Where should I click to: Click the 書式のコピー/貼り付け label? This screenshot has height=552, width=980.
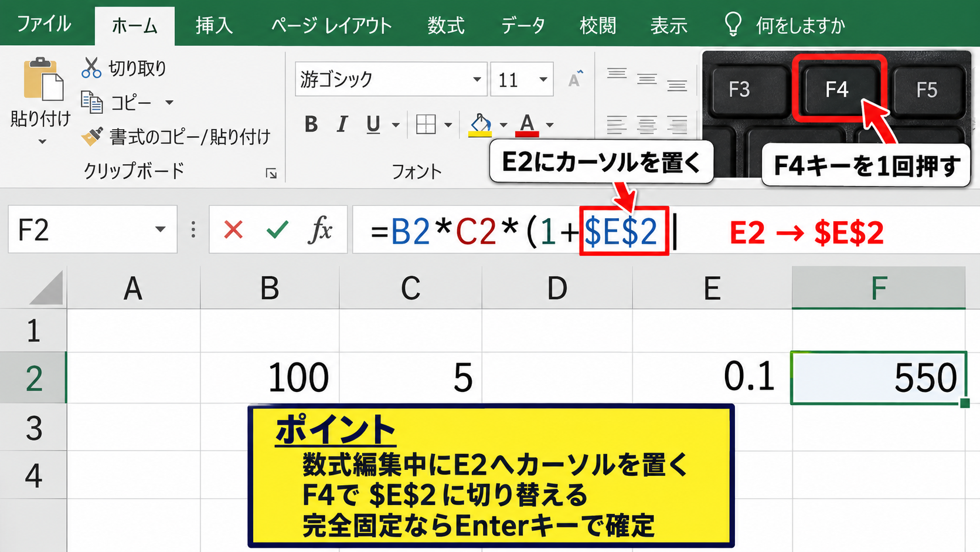[x=190, y=137]
